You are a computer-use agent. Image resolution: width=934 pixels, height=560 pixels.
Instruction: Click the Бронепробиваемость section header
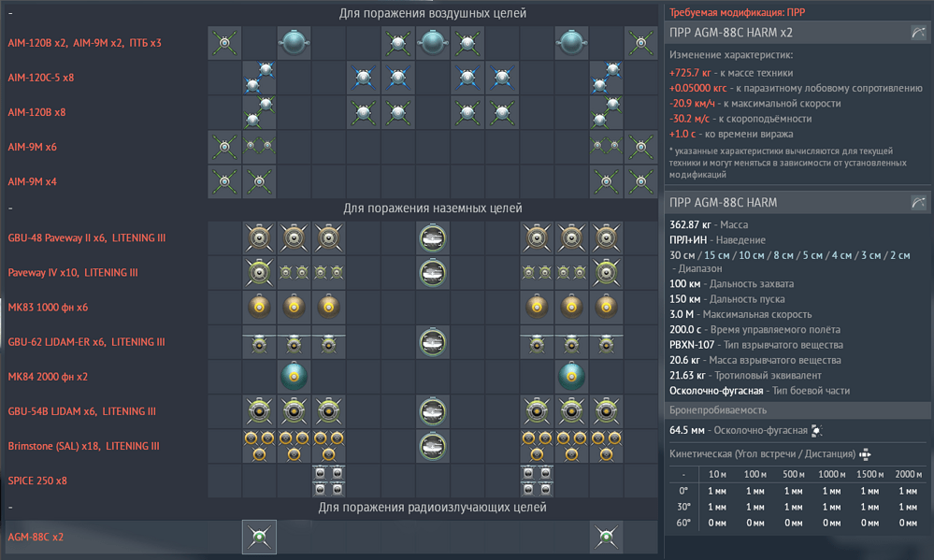pos(797,409)
